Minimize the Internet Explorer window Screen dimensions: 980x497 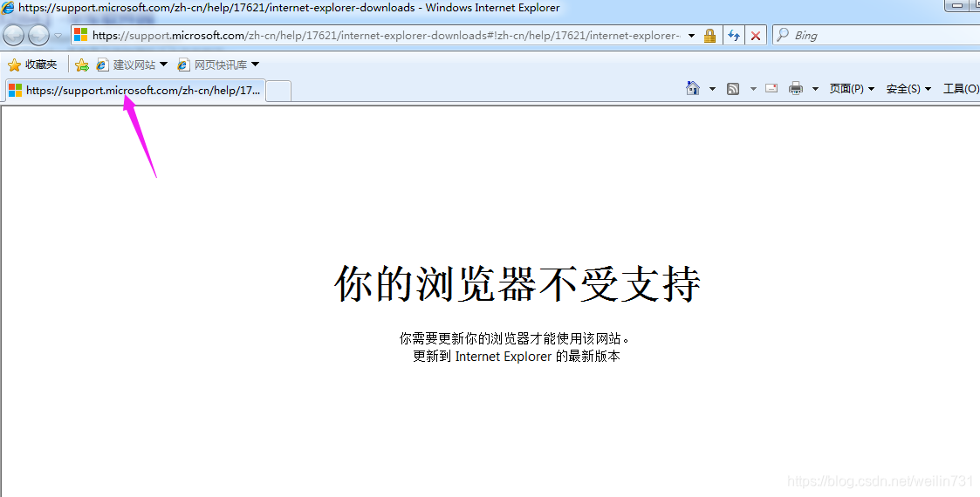(x=957, y=5)
